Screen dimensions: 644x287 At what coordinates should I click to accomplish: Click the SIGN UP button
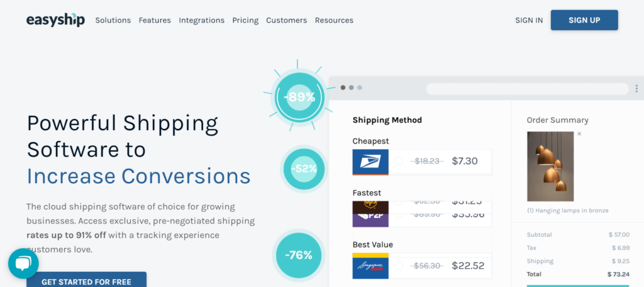584,20
